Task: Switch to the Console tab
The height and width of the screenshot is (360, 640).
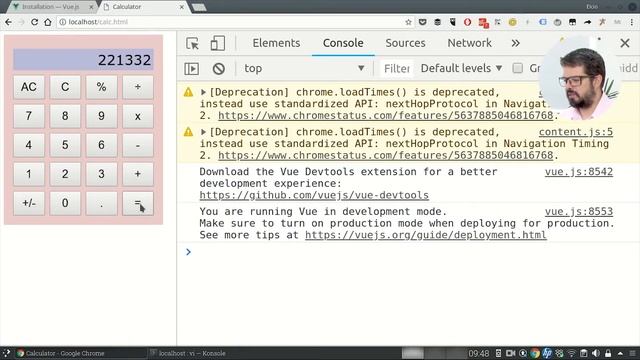Action: pos(343,43)
